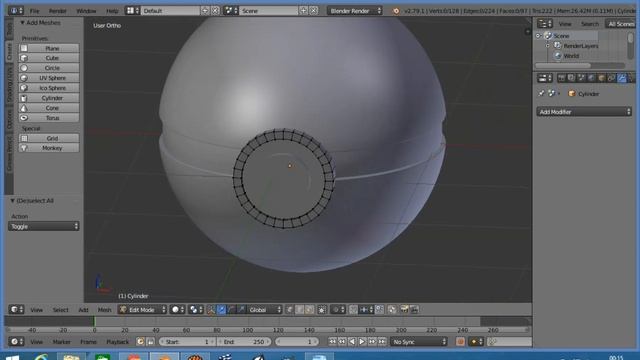Open the screen layout browse selector
Screen dimensions: 640x360
coord(133,11)
